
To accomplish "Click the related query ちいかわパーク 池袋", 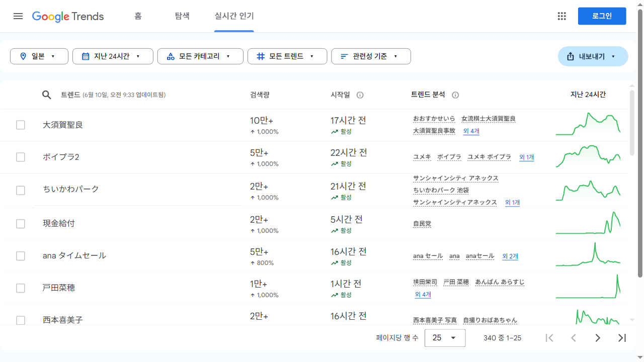I will (x=441, y=191).
